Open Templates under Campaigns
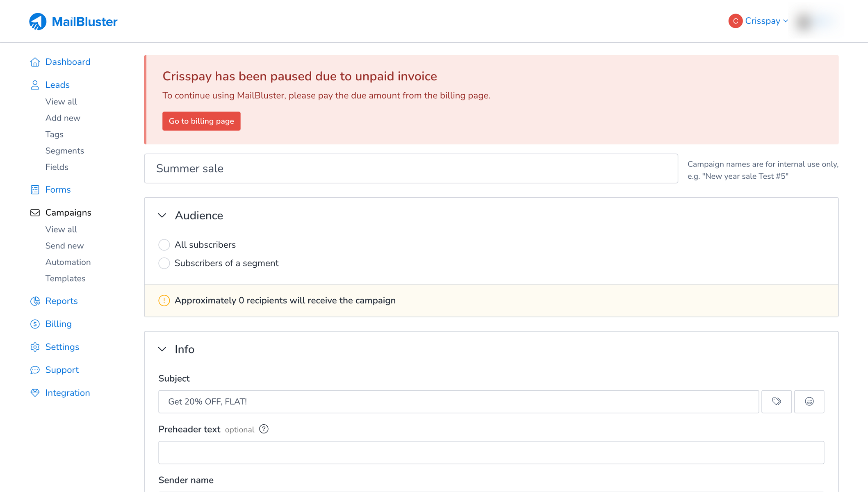 [65, 278]
